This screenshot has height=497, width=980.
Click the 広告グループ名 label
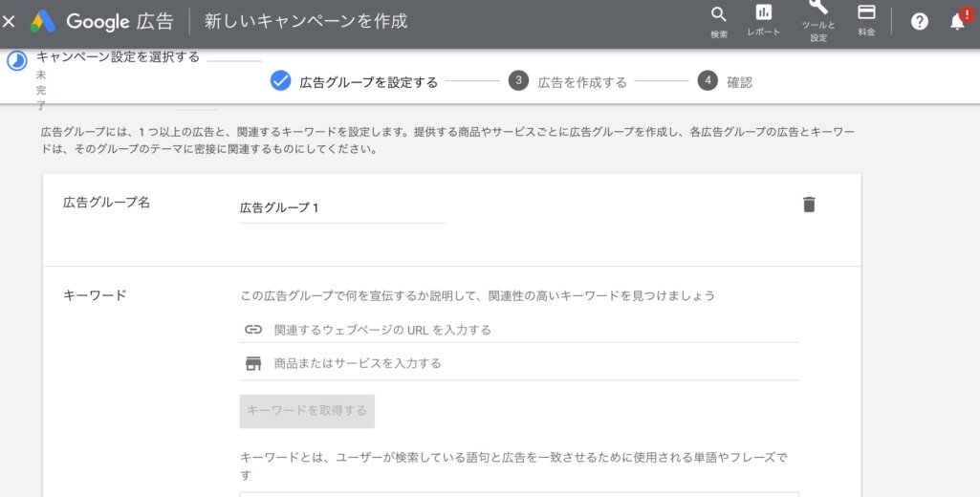tap(106, 203)
